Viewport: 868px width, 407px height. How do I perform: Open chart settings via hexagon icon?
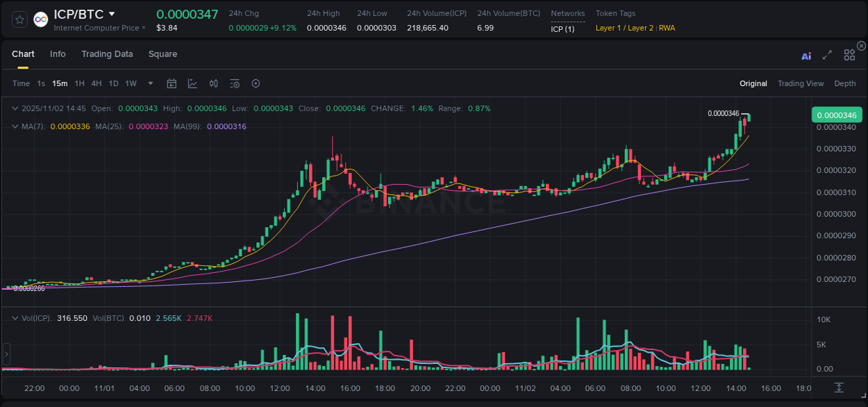256,83
